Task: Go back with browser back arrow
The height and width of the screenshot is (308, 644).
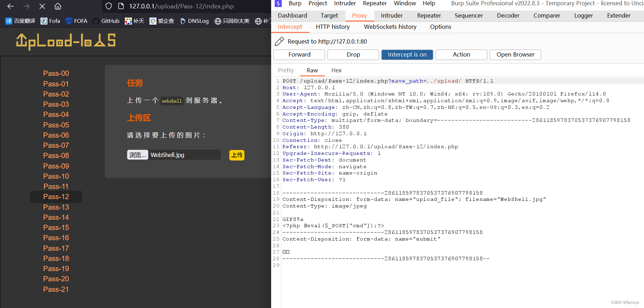Action: pos(11,6)
